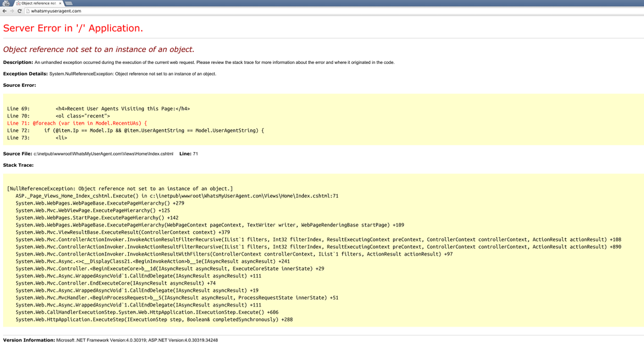644x364 pixels.
Task: Click the incognito spy icon
Action: click(5, 3)
